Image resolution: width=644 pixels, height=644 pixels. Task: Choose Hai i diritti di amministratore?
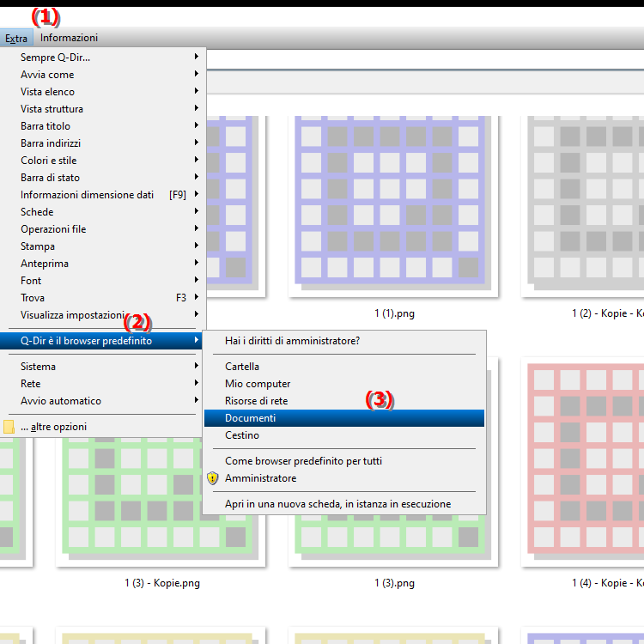click(344, 341)
